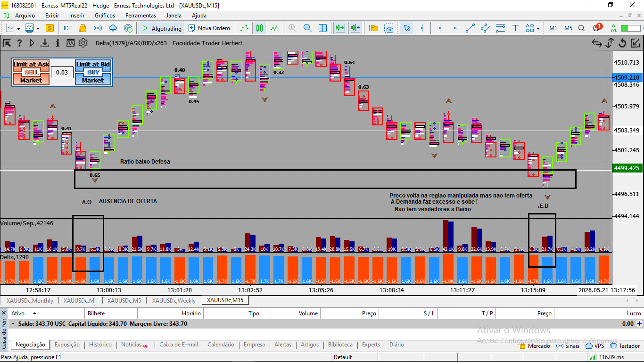Select the crosshair cursor tool
644x362 pixels.
click(x=422, y=28)
